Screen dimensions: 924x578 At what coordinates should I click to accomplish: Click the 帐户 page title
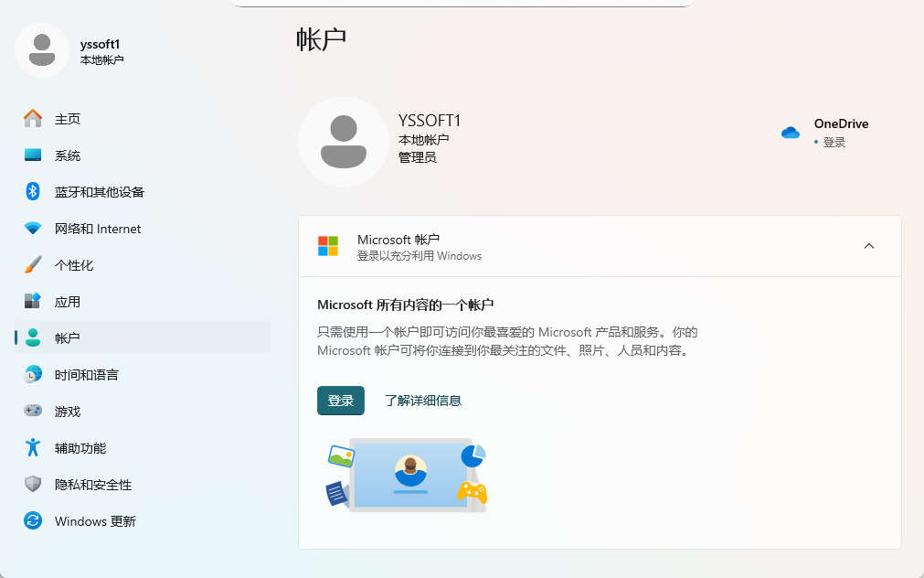click(x=321, y=39)
